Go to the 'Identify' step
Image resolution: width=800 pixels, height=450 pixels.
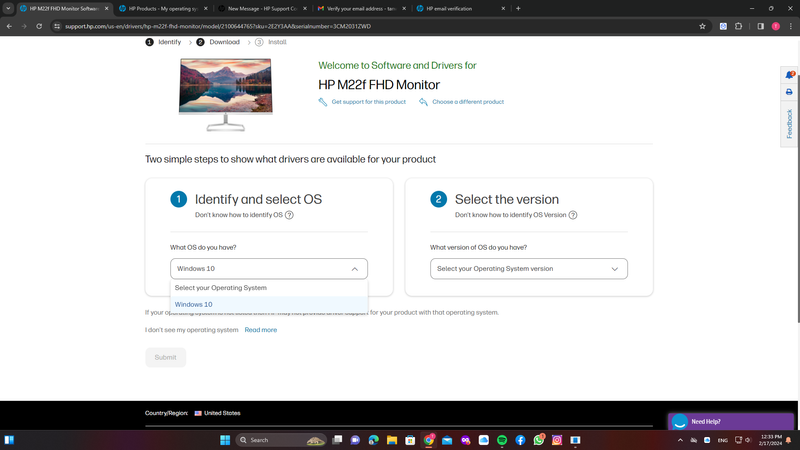click(169, 42)
